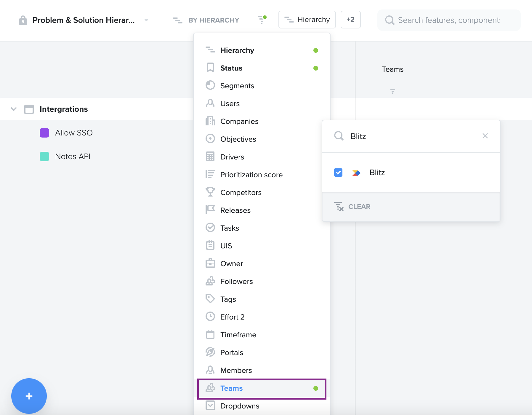Viewport: 532px width, 415px height.
Task: Choose Segments filter option
Action: [262, 86]
